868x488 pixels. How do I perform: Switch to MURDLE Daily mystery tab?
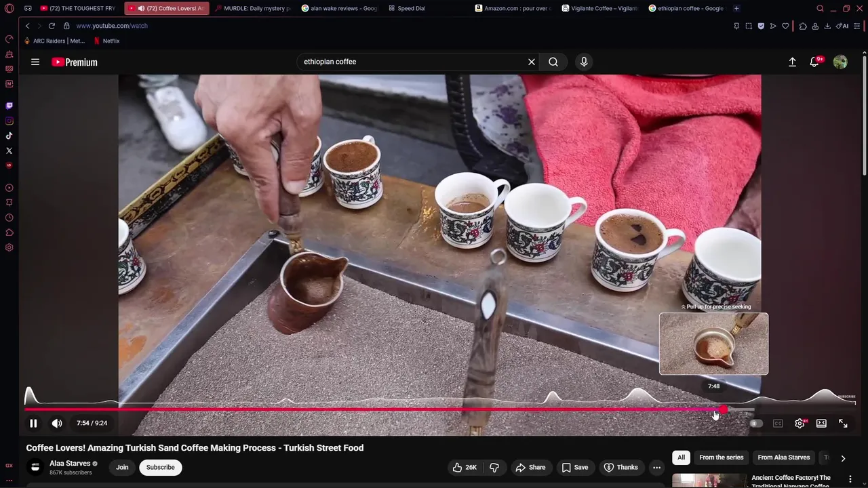click(252, 9)
